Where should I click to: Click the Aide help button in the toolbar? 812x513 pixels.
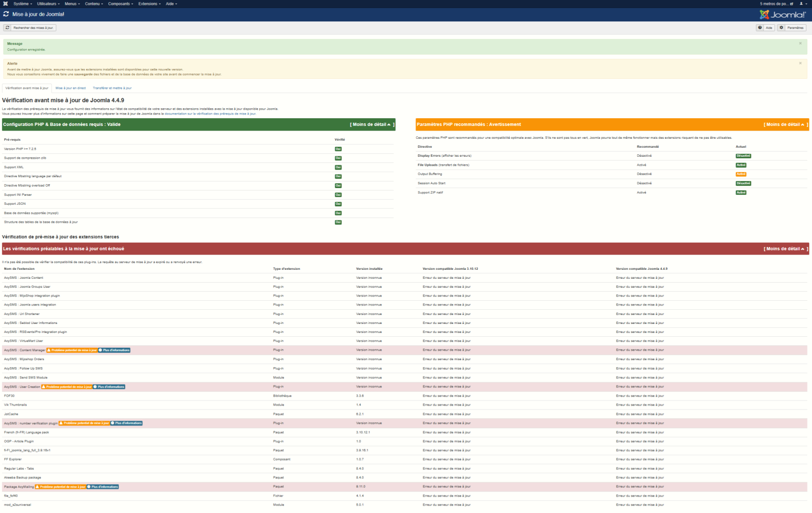(766, 28)
